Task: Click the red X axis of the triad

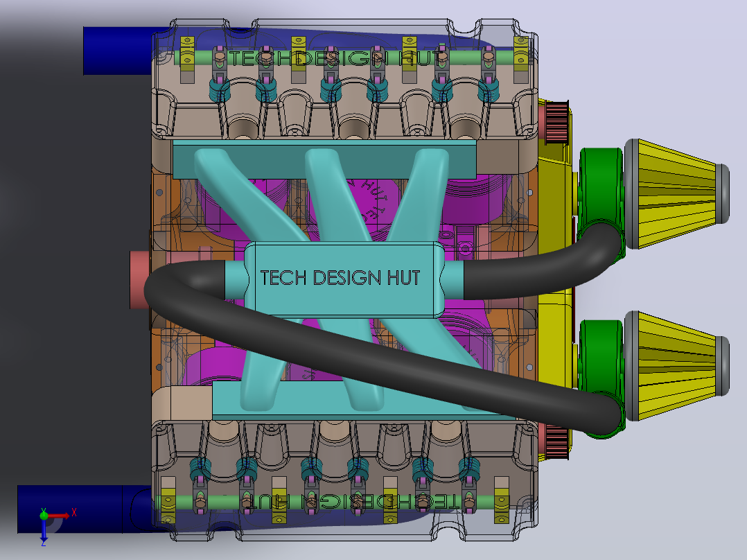Action: [59, 515]
